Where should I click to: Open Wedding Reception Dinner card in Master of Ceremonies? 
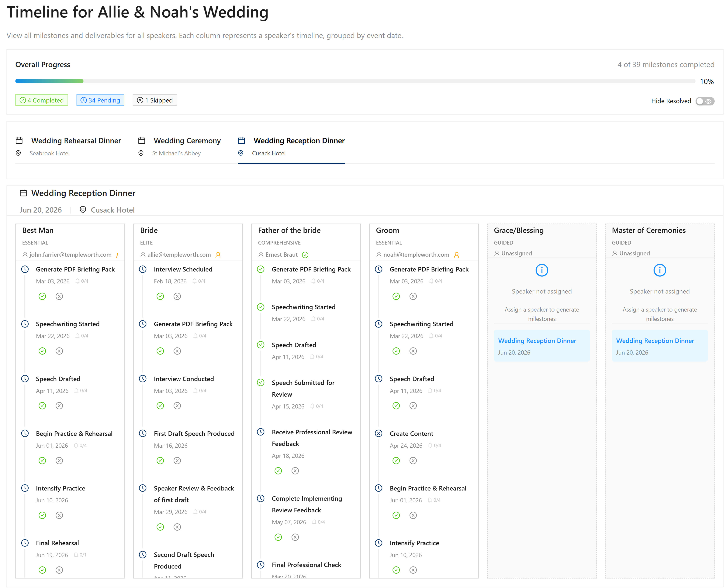click(x=660, y=346)
